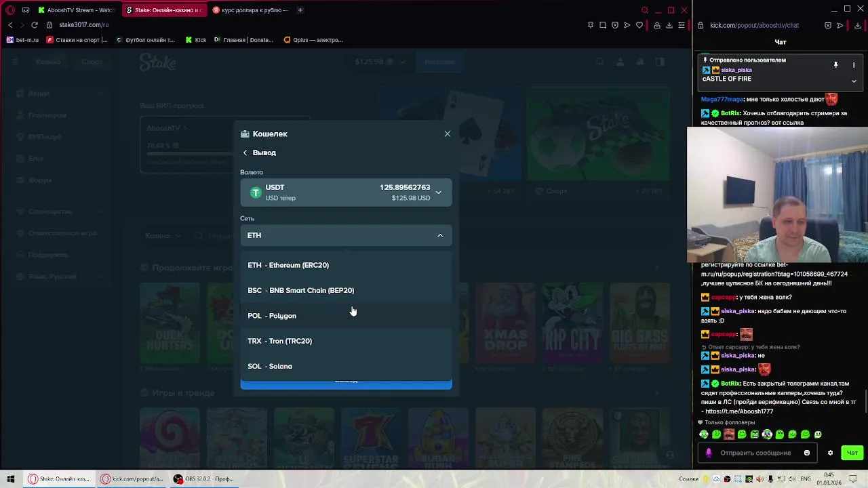The height and width of the screenshot is (488, 868).
Task: Open downloads in Stake browser window
Action: pos(669,25)
